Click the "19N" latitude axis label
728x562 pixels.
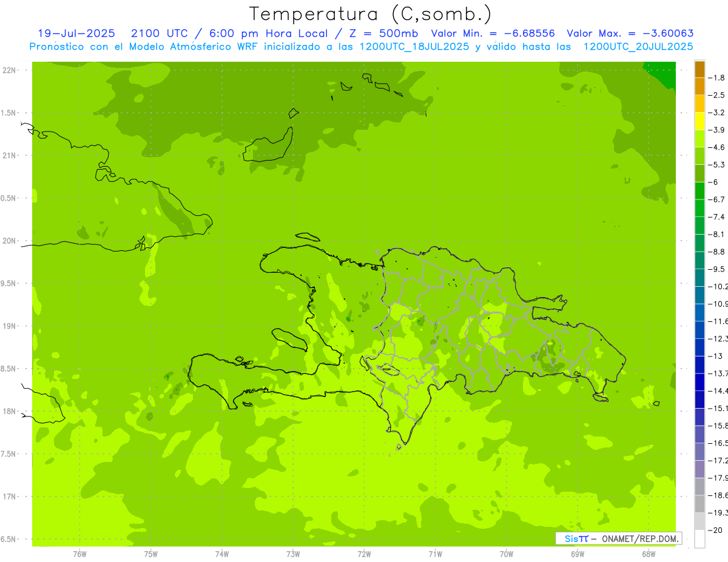8,326
